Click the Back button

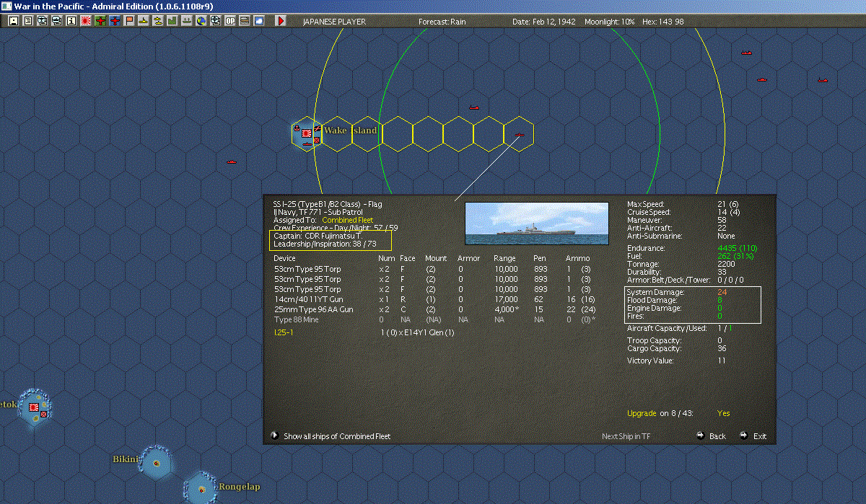click(712, 436)
